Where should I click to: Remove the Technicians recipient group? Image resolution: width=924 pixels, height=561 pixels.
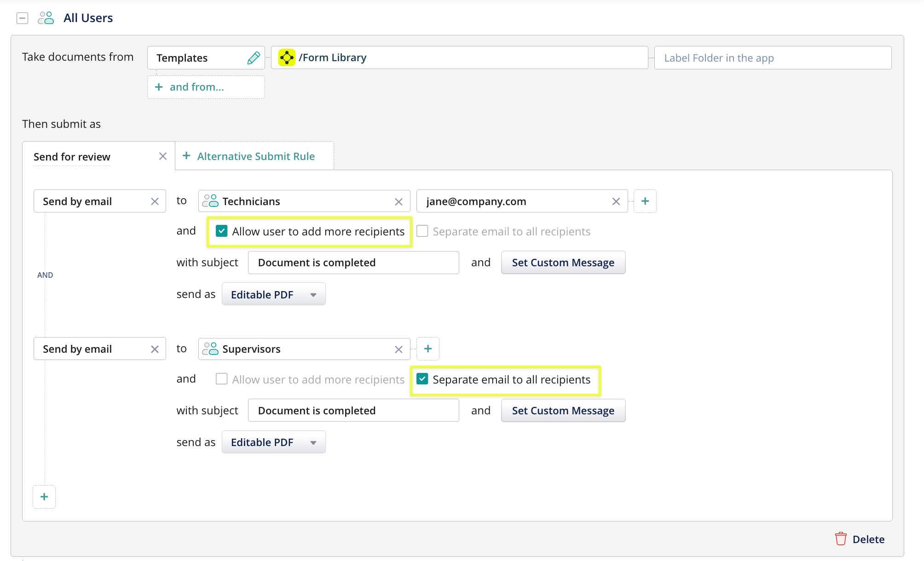click(x=398, y=202)
